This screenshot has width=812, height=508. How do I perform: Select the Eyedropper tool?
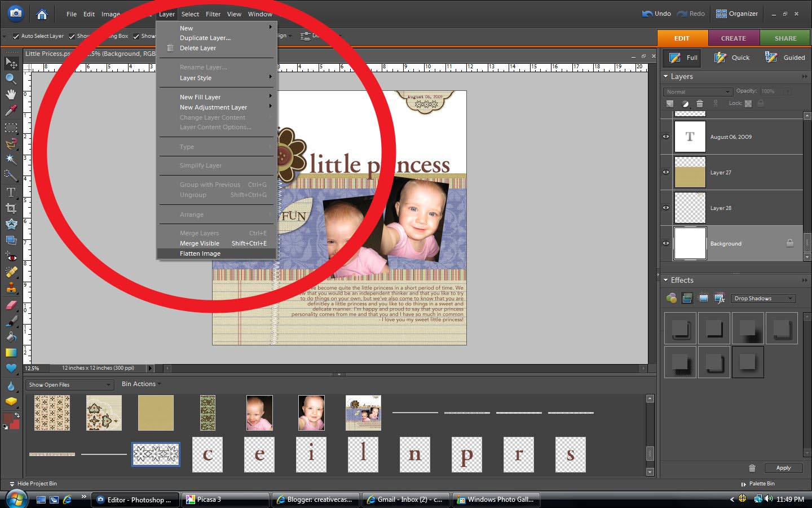pos(11,111)
